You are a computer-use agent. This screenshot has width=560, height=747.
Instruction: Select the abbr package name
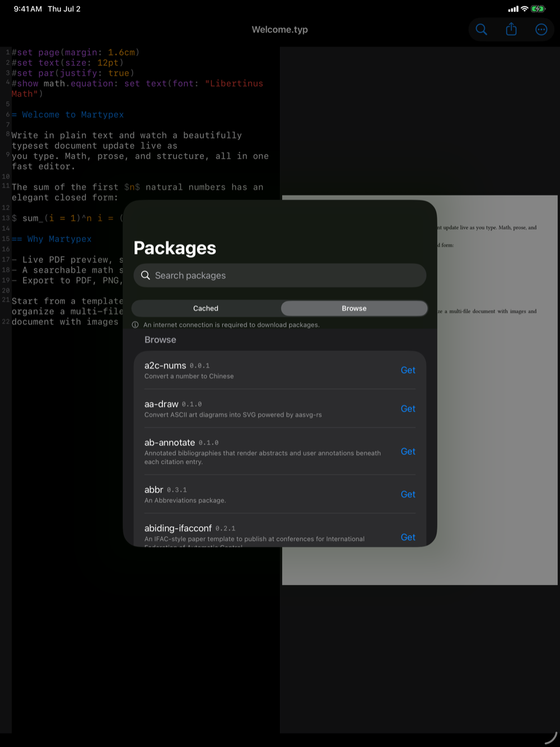[x=153, y=490]
